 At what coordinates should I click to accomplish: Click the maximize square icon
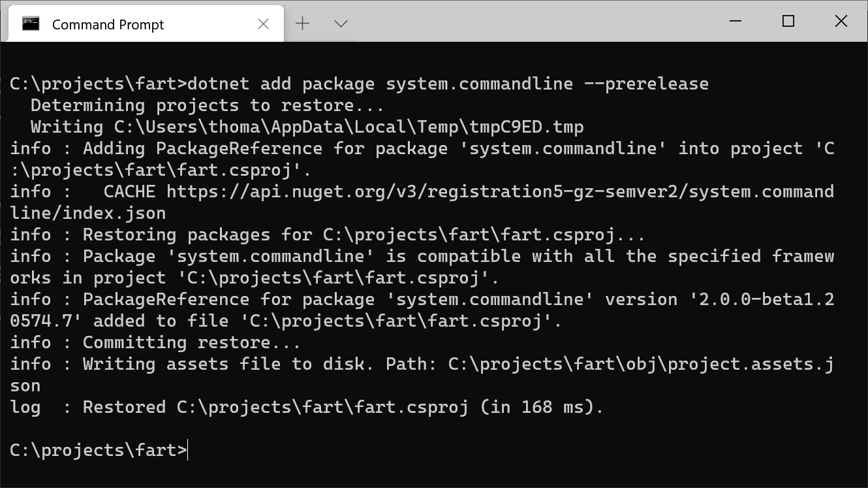pos(788,21)
